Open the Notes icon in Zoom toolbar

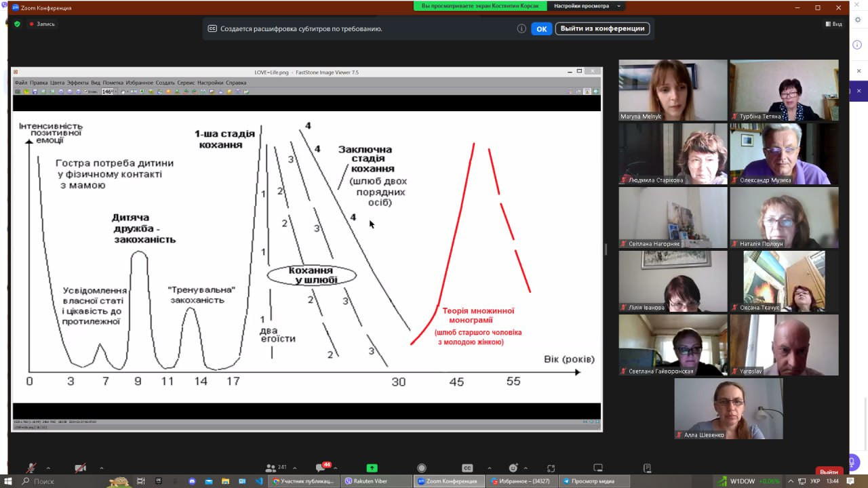tap(648, 468)
